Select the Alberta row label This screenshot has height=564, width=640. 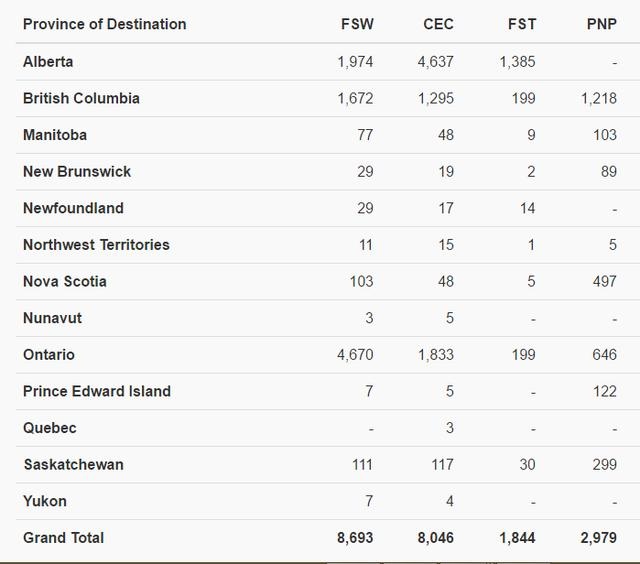coord(48,62)
